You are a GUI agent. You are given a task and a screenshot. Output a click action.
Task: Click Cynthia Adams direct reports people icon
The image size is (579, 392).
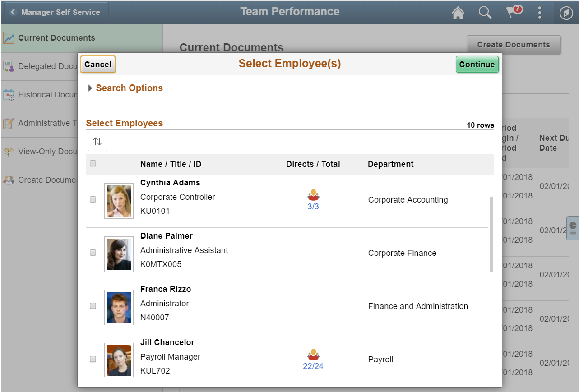pos(313,195)
